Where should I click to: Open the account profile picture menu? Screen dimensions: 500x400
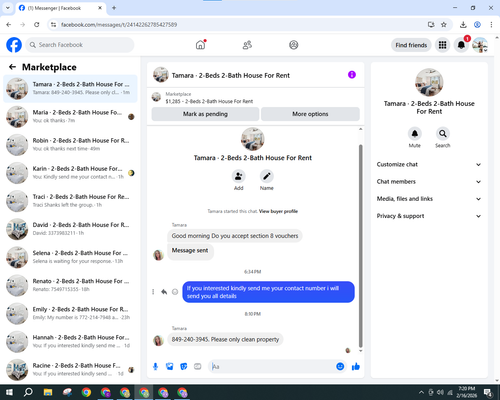click(480, 45)
